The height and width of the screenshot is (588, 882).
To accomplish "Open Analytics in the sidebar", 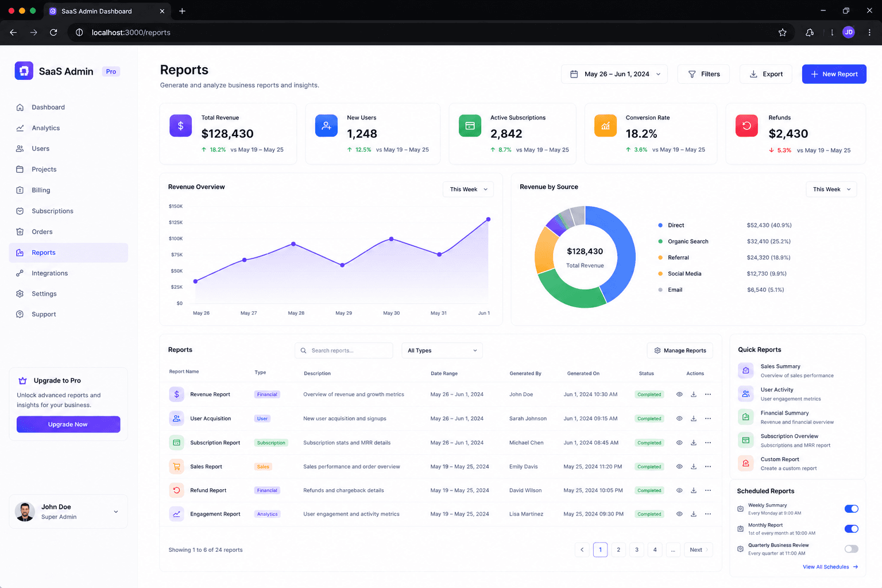I will tap(68, 128).
